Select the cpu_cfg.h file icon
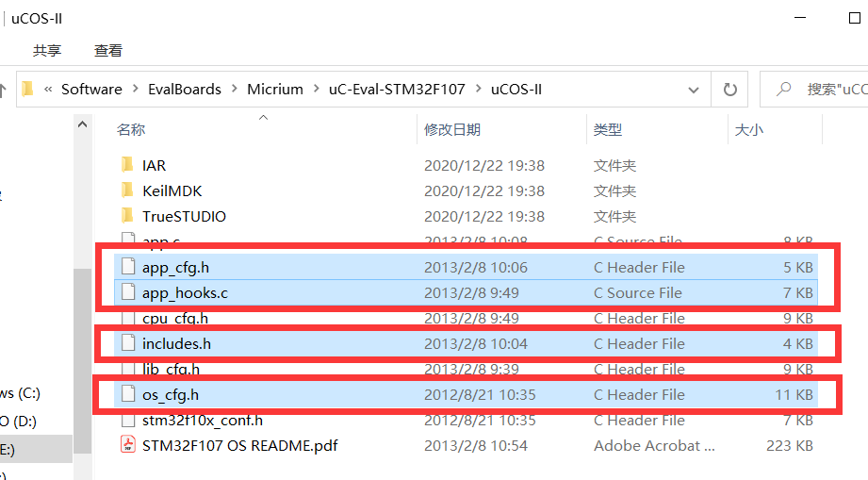The width and height of the screenshot is (868, 480). click(128, 317)
